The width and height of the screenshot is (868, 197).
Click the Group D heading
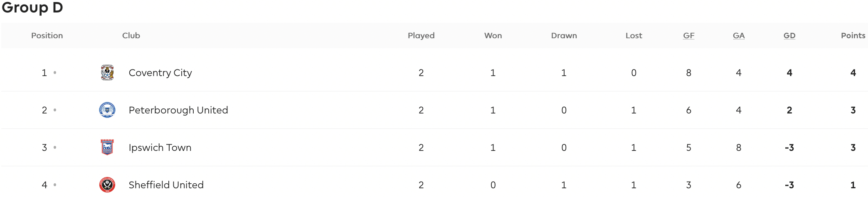tap(32, 8)
